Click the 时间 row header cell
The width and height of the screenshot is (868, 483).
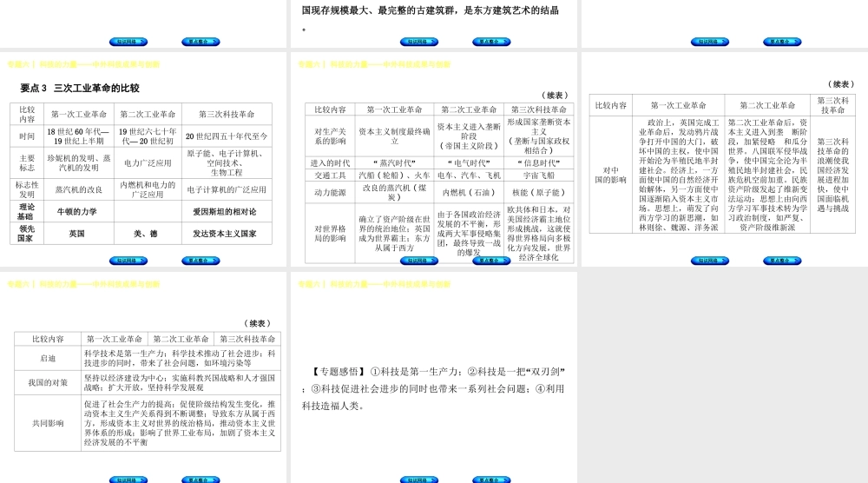point(27,136)
